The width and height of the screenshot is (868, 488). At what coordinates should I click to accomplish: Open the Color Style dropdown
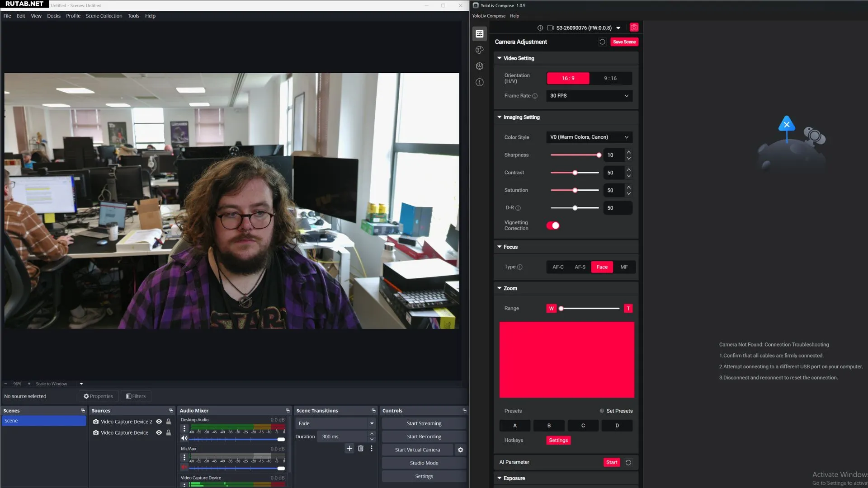[x=589, y=137]
